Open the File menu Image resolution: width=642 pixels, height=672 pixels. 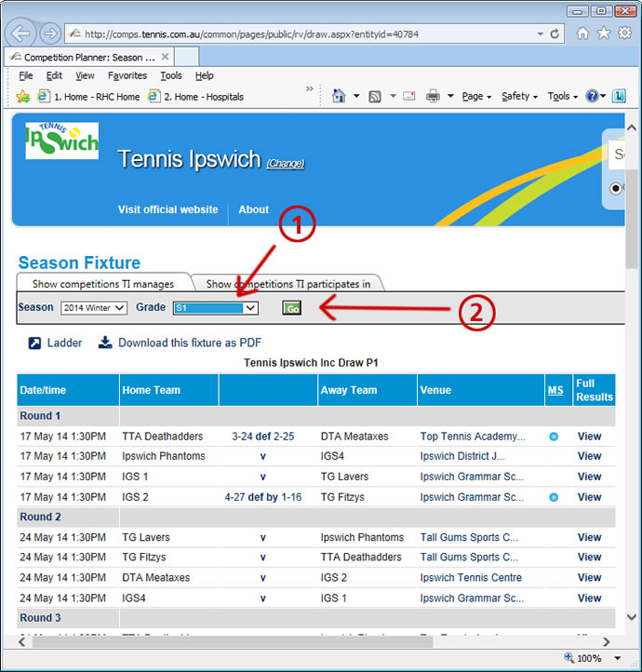pos(26,76)
